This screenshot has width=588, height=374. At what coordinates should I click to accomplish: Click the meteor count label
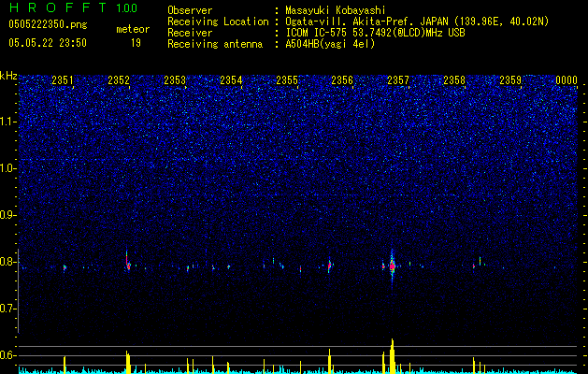click(x=133, y=29)
